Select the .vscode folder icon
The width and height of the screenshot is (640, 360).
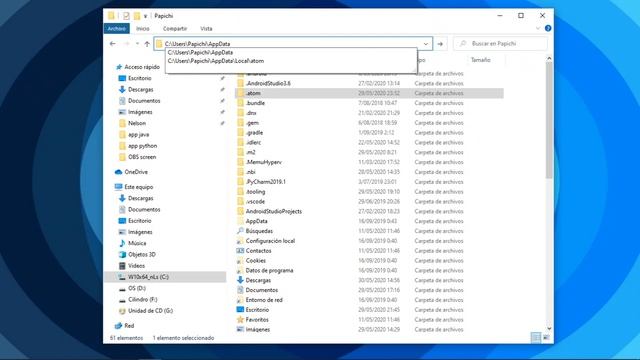coord(240,201)
